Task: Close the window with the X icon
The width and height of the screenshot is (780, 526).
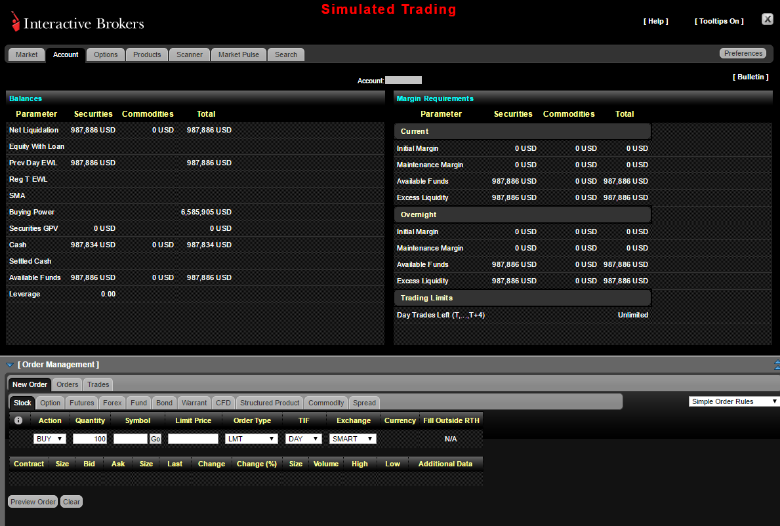Action: click(768, 19)
